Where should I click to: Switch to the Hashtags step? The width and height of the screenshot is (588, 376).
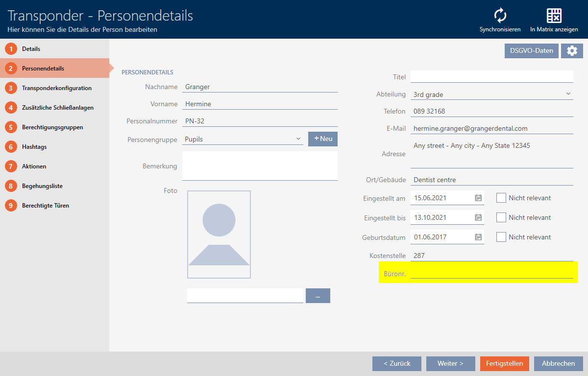click(34, 147)
